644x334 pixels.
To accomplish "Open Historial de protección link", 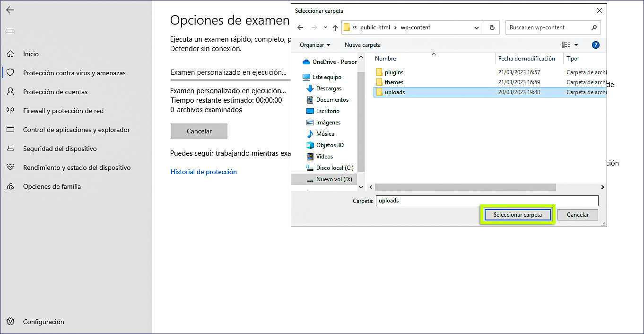I will click(x=203, y=172).
